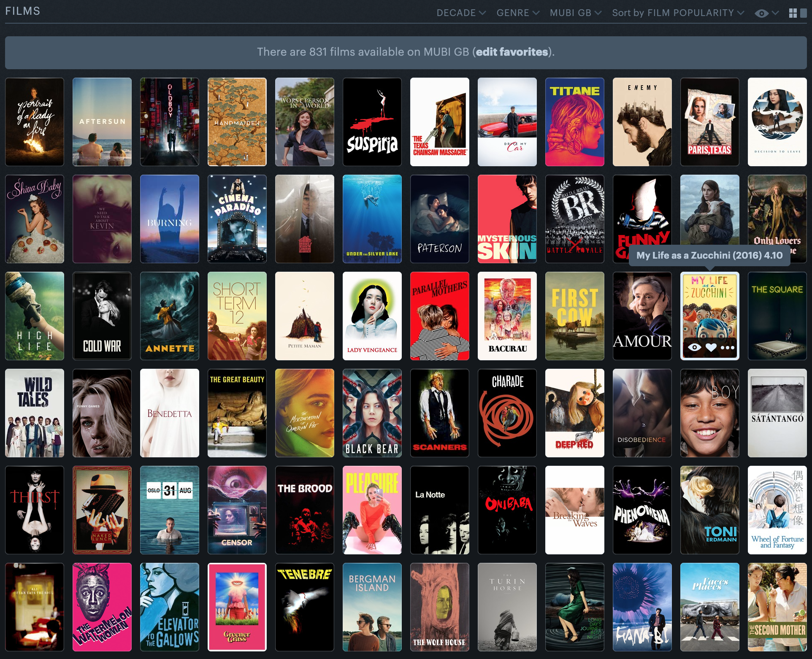This screenshot has height=659, width=812.
Task: Click the edit favorites link
Action: click(512, 52)
